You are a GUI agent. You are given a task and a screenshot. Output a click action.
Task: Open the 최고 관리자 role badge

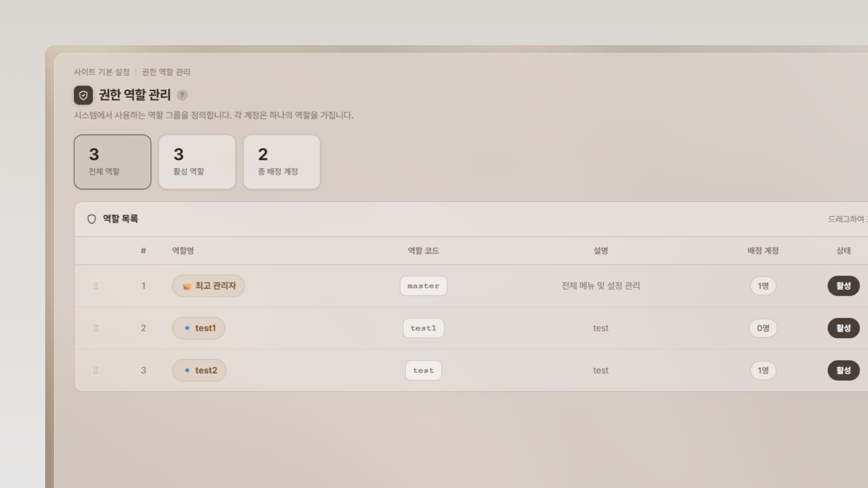[x=208, y=286]
